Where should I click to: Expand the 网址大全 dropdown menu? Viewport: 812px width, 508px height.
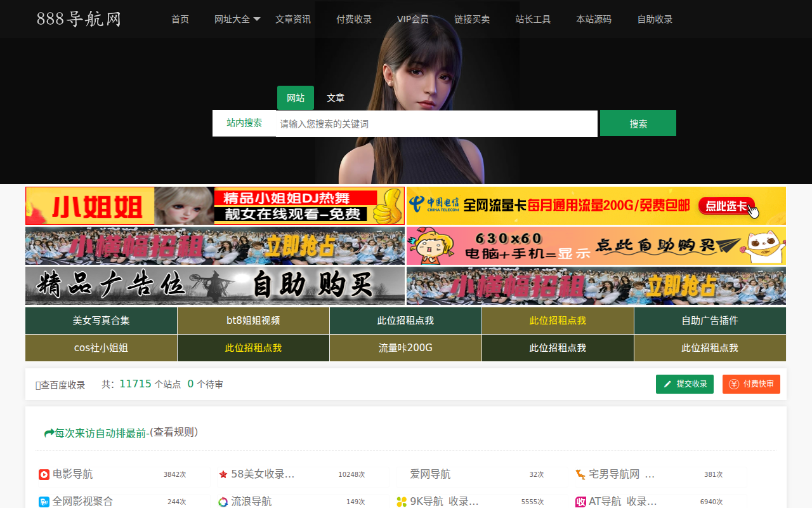point(237,19)
